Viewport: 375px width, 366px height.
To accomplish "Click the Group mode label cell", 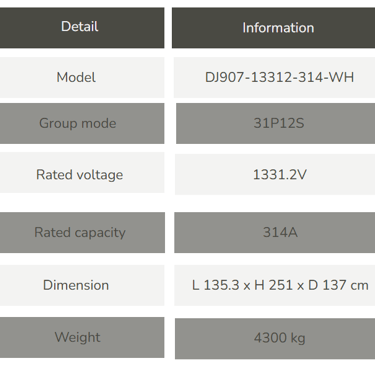I will click(82, 124).
